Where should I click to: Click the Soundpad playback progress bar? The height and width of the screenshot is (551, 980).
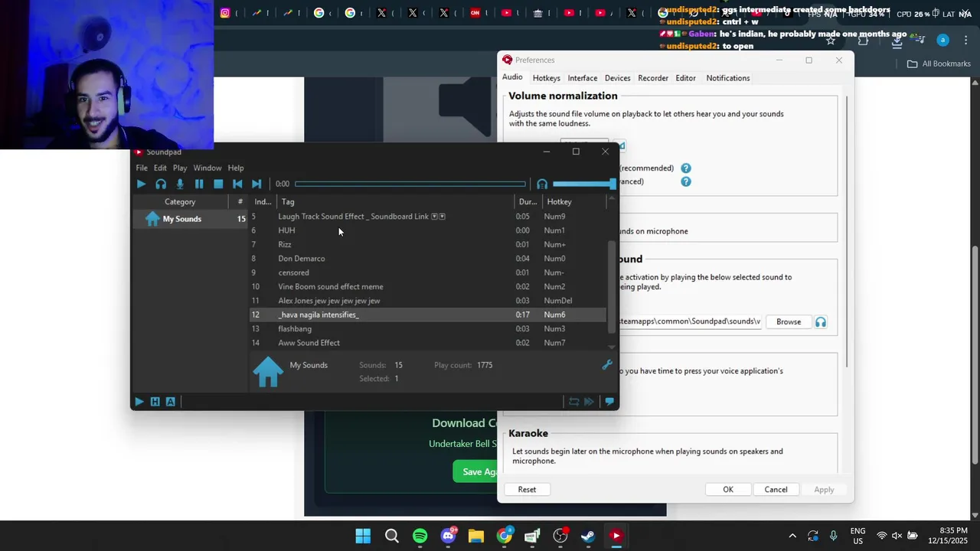point(410,184)
